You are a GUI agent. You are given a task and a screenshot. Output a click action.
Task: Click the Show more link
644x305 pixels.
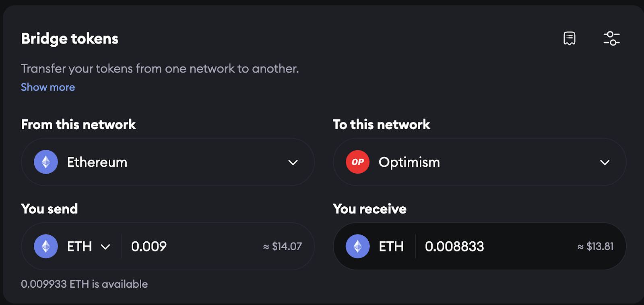tap(48, 87)
